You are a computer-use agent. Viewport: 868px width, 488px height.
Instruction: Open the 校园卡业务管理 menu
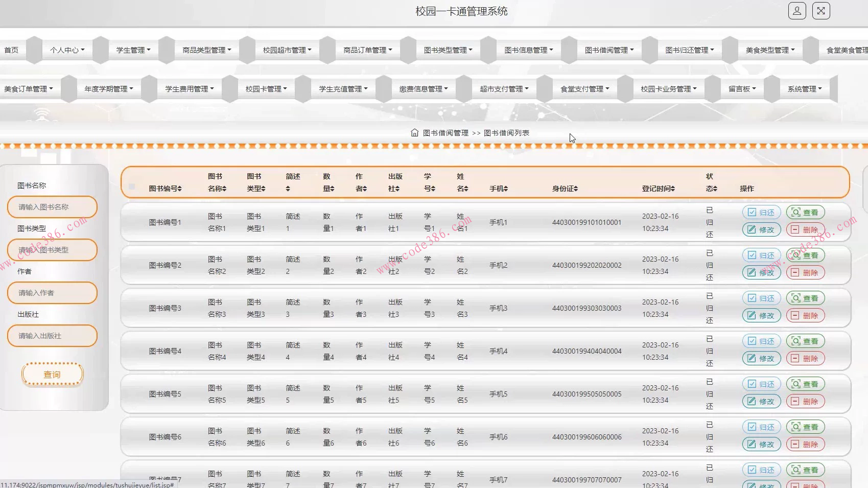tap(669, 89)
